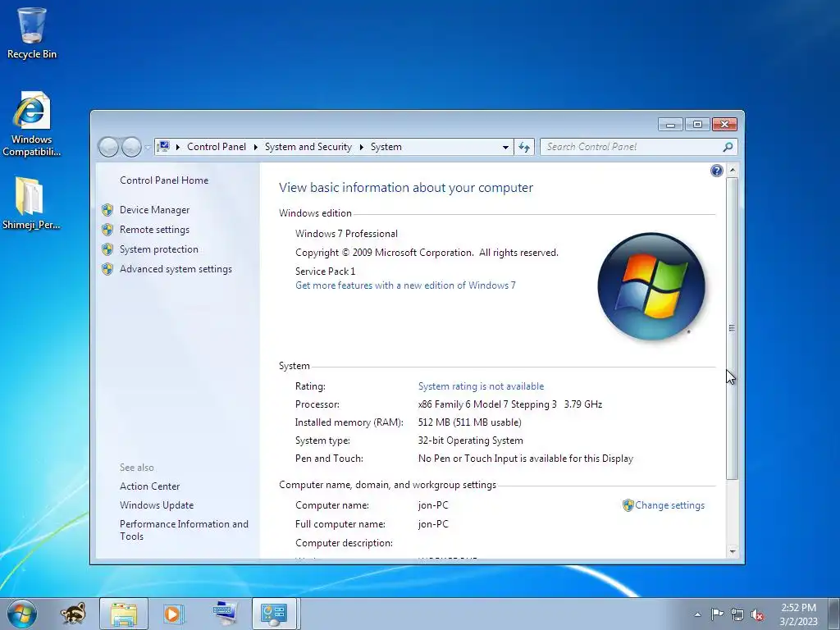The height and width of the screenshot is (630, 840).
Task: Open System protection
Action: click(159, 249)
